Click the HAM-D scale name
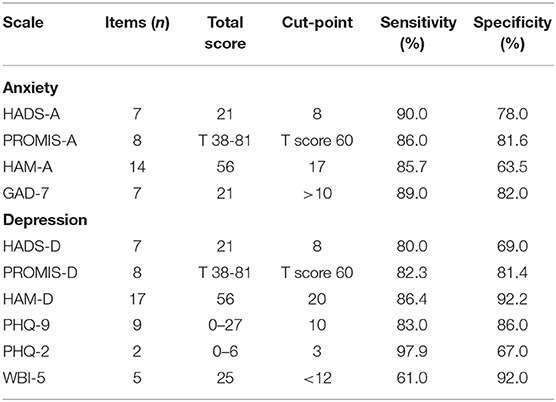 click(28, 300)
